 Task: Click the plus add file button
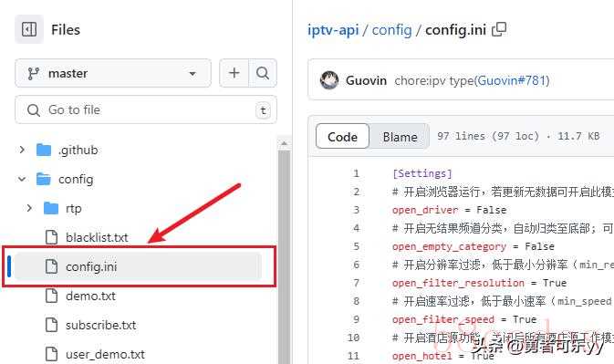pyautogui.click(x=234, y=73)
